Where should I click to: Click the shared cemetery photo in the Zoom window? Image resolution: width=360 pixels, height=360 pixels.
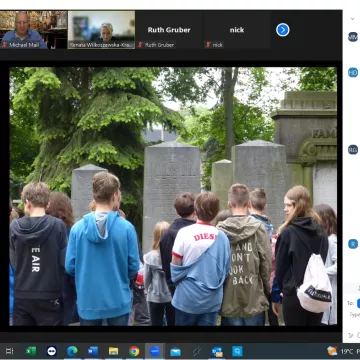173,196
